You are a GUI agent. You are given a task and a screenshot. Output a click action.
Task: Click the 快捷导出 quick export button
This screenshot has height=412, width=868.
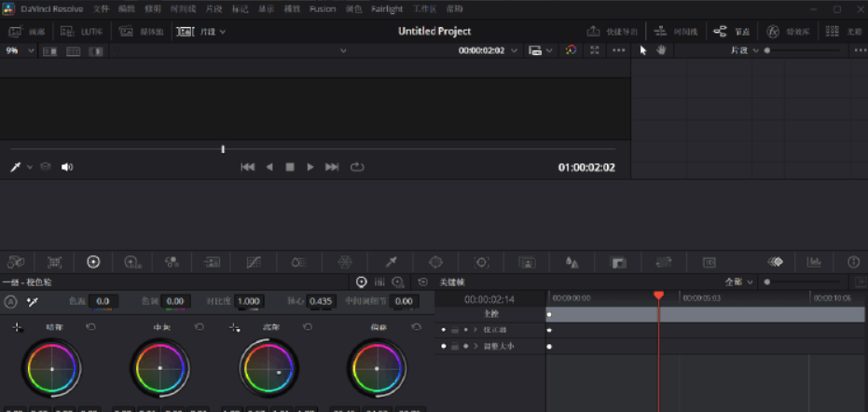[x=613, y=31]
